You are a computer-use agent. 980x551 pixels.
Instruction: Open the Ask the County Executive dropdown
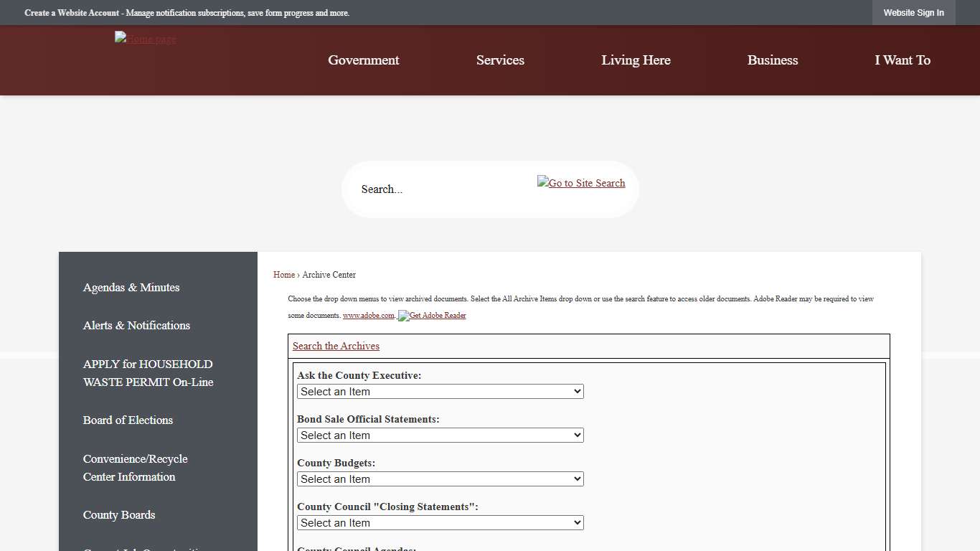click(440, 391)
